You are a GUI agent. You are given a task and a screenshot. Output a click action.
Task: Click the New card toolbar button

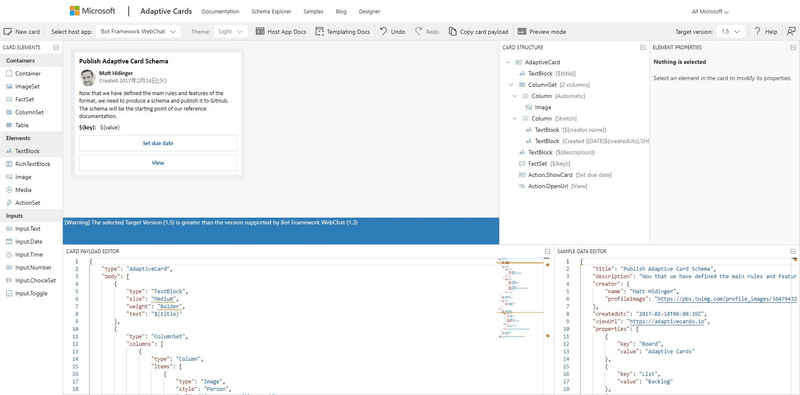[21, 32]
